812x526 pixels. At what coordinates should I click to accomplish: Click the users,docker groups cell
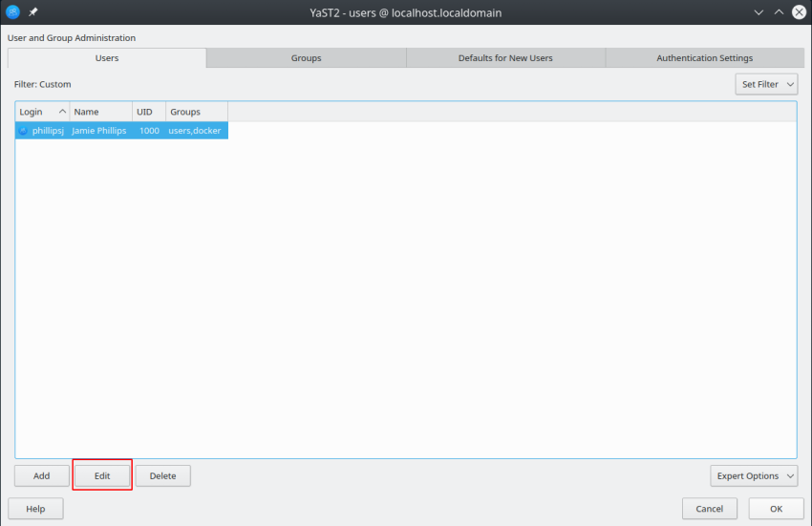tap(195, 131)
